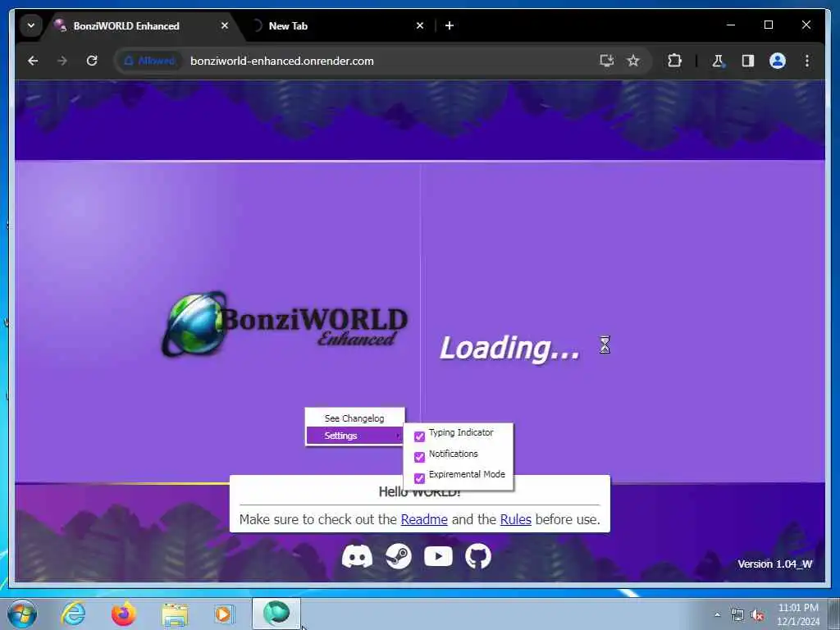Click the URL bonziworld-enhanced.onrender.com

coord(282,61)
